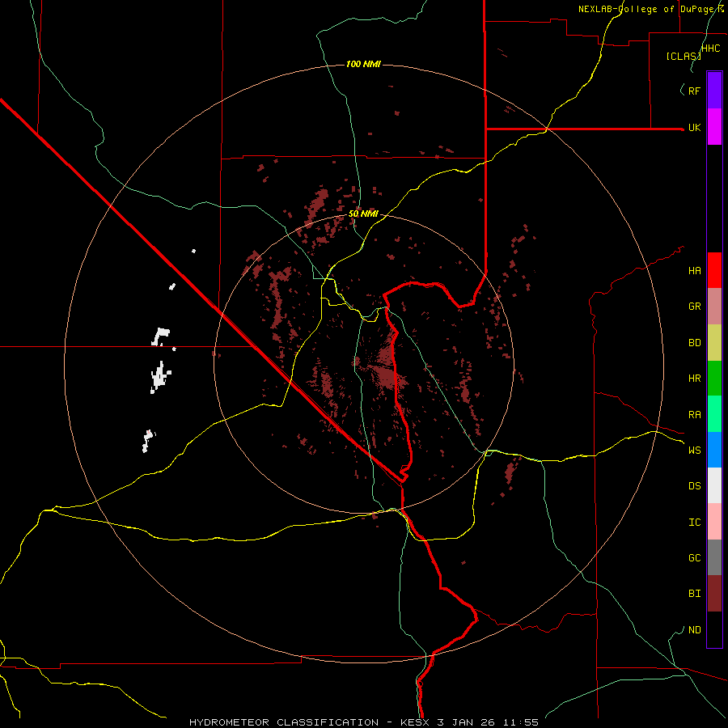Viewport: 728px width, 728px height.
Task: Click the WS legend label
Action: pyautogui.click(x=694, y=451)
